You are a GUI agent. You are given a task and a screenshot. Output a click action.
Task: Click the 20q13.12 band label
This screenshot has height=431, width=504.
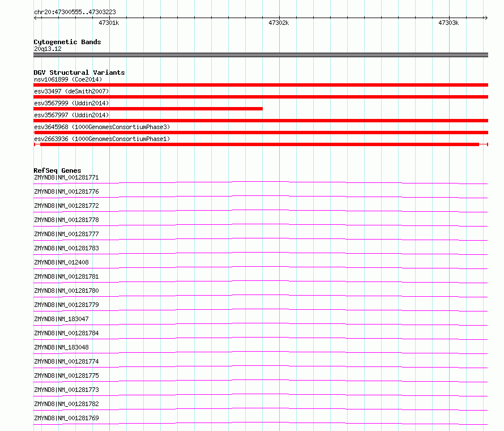click(48, 49)
